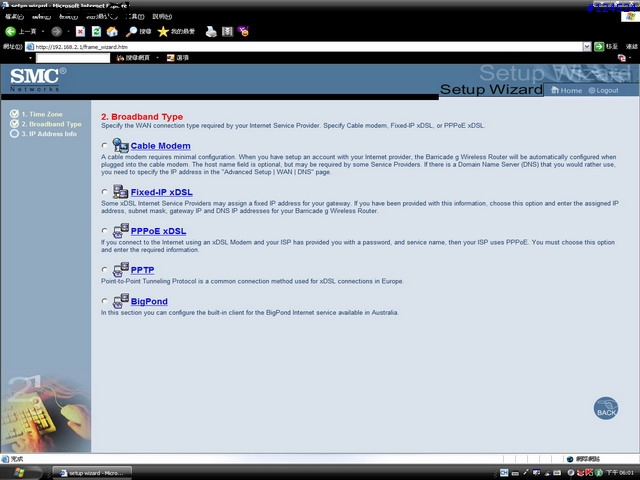Stop page loading with the red X icon
The height and width of the screenshot is (480, 640).
pos(80,31)
